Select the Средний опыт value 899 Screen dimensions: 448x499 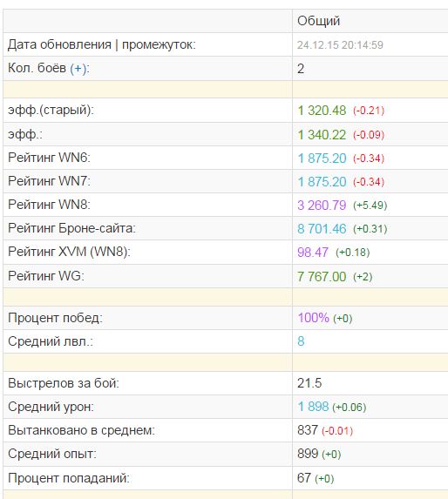[308, 454]
